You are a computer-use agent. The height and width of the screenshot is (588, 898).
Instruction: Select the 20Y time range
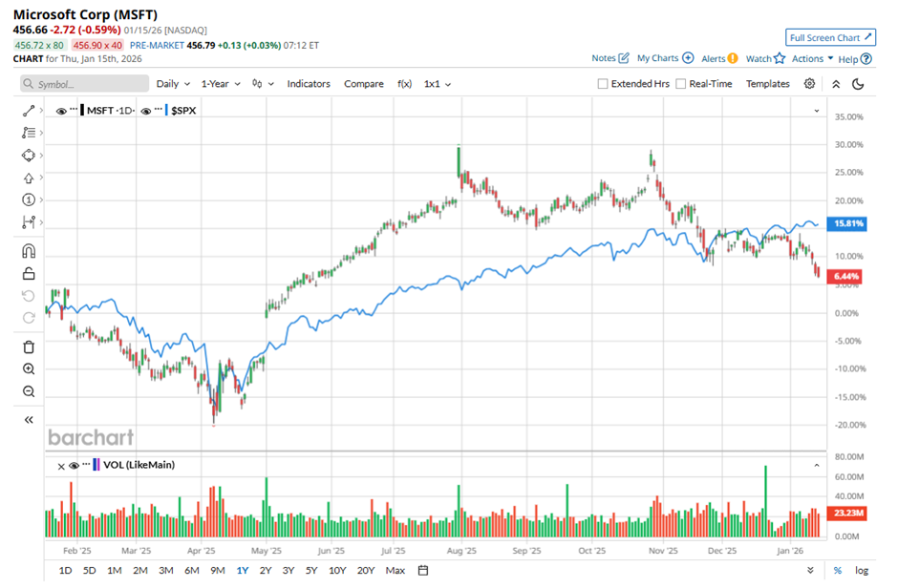(x=365, y=570)
